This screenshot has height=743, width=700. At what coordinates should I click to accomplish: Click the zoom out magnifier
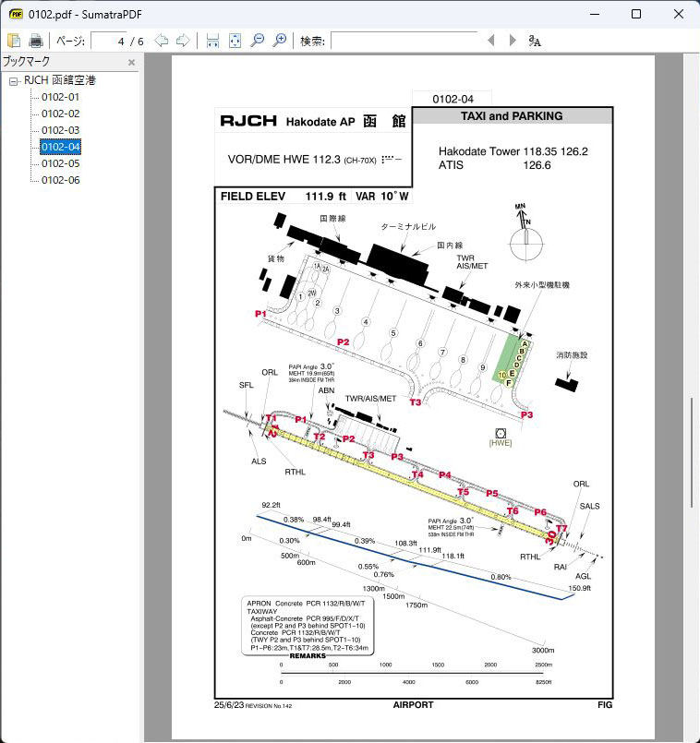click(258, 41)
